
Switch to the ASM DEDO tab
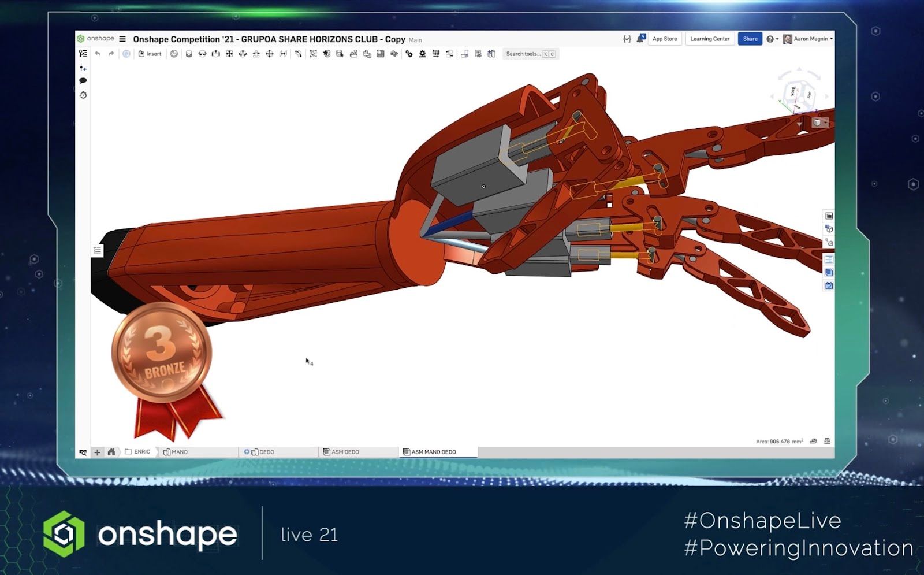(x=345, y=452)
